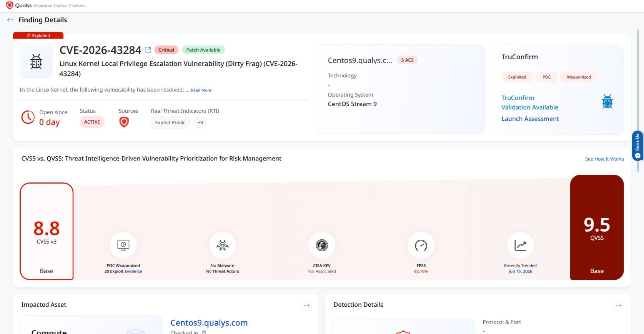Click the ACTIVE status badge
The height and width of the screenshot is (334, 644).
92,122
